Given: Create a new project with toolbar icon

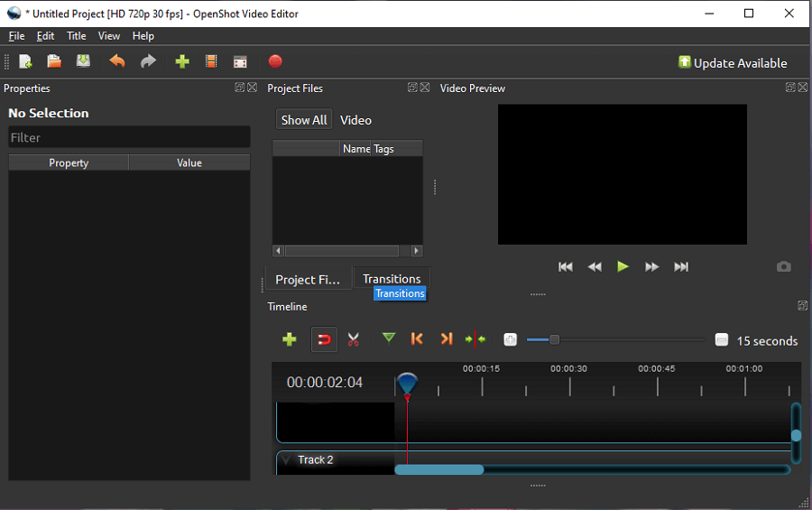Looking at the screenshot, I should 25,61.
